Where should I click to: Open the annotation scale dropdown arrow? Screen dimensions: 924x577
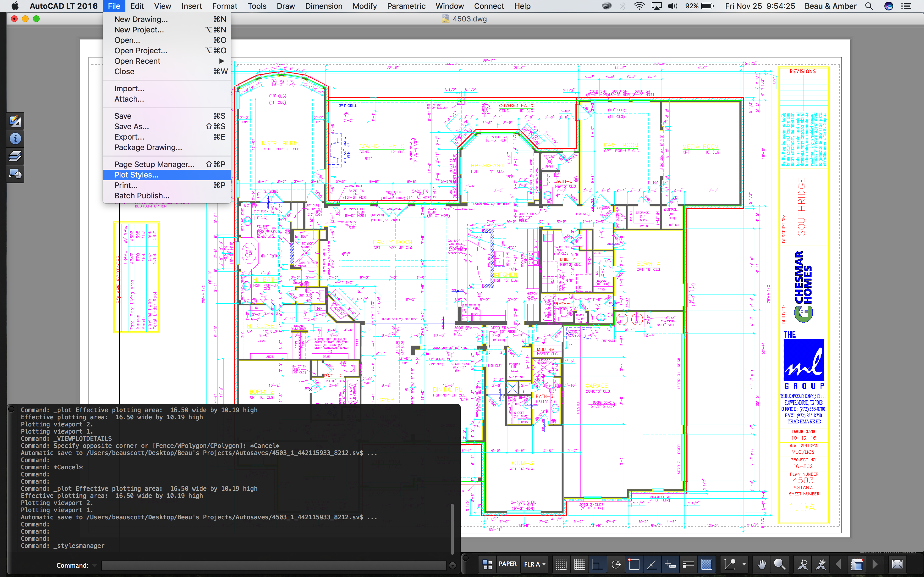(x=744, y=564)
